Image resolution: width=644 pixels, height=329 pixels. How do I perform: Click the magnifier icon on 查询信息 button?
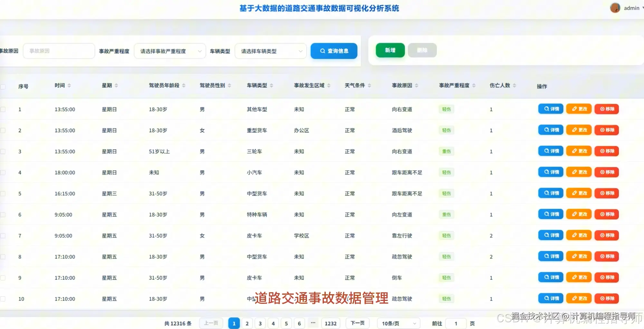point(322,51)
